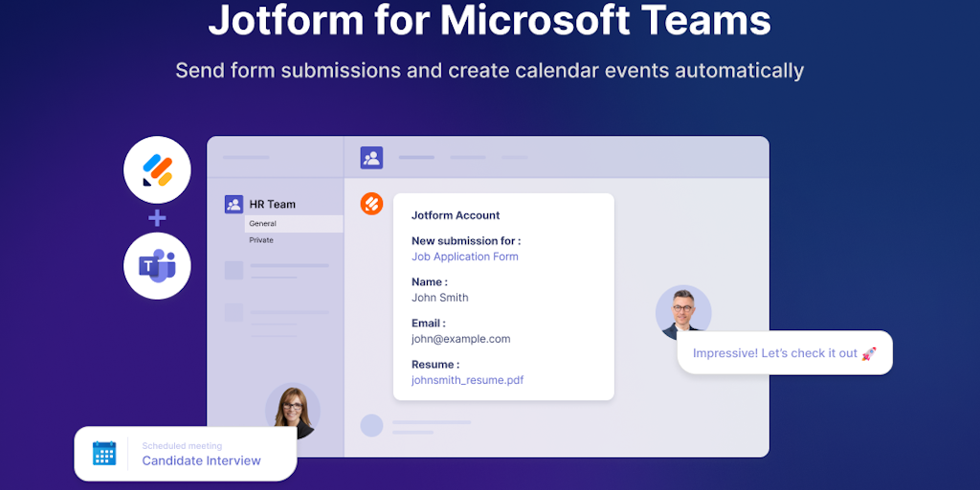Screen dimensions: 980x490
Task: Open the HR Team entry
Action: click(273, 205)
